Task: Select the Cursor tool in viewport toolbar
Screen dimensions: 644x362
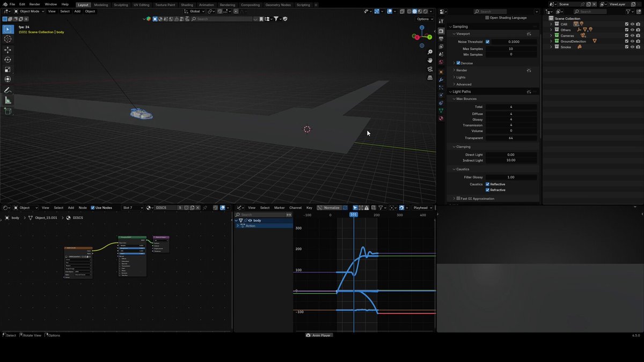Action: coord(8,39)
